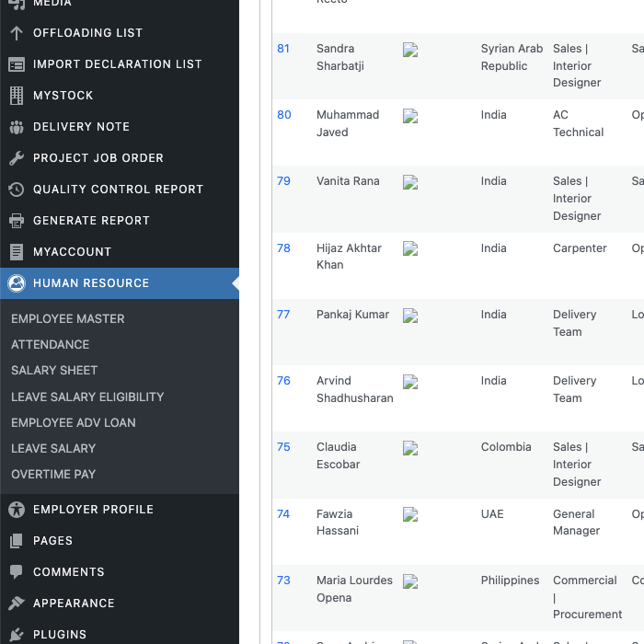The image size is (644, 644).
Task: Open the Salary Sheet submenu
Action: (x=54, y=371)
